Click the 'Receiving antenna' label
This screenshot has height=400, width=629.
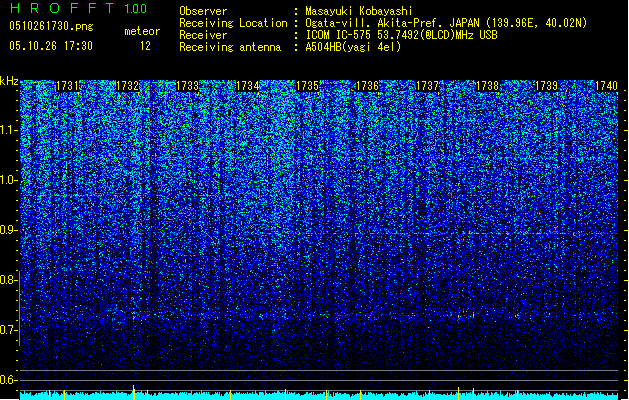[230, 47]
